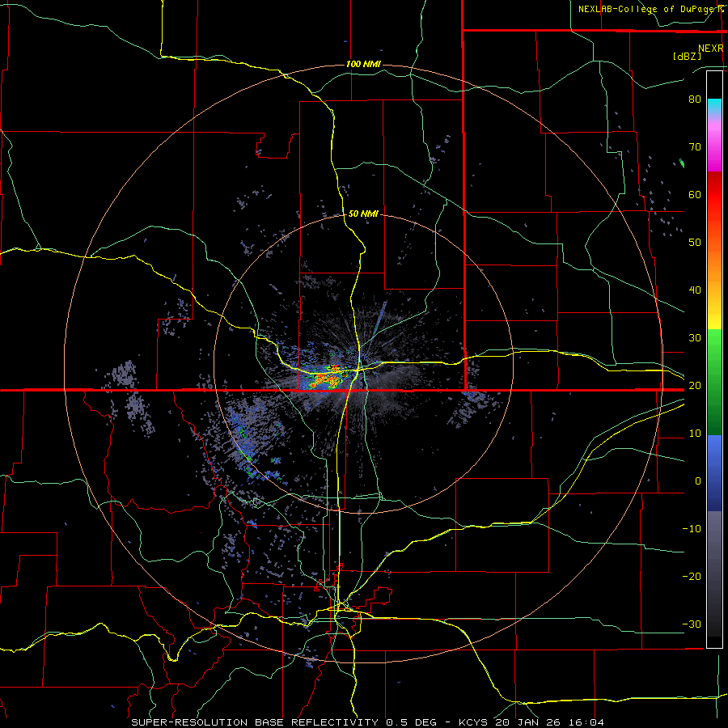Click the -30 value on the dBZ scale
This screenshot has height=728, width=728.
point(692,624)
